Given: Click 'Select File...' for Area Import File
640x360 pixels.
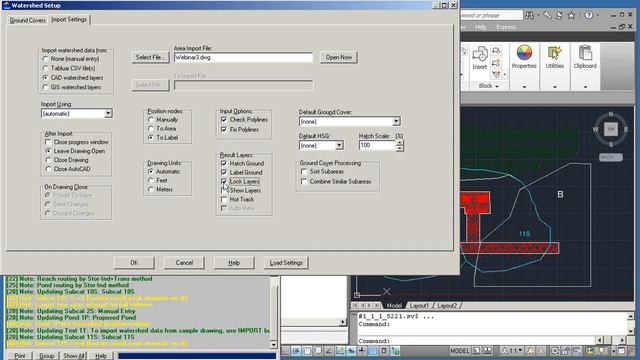Looking at the screenshot, I should click(150, 57).
